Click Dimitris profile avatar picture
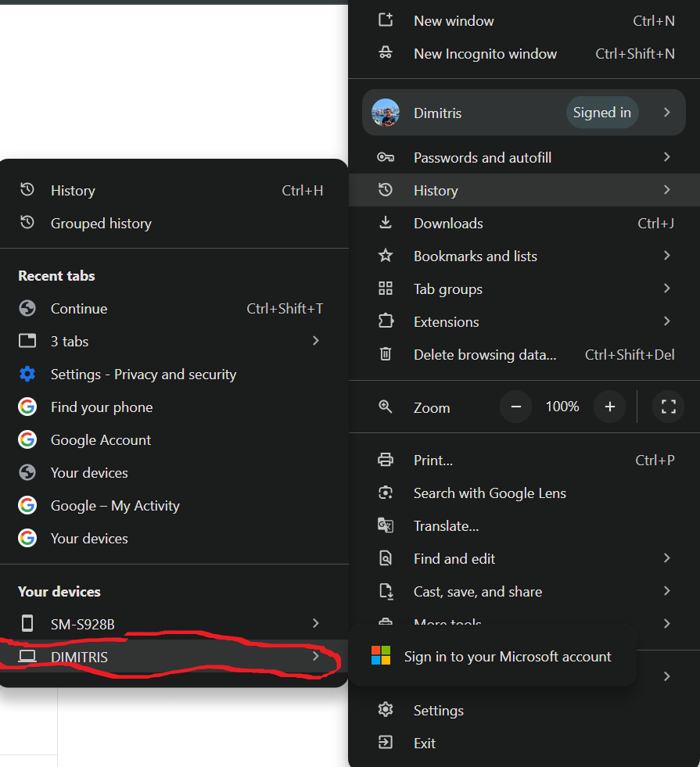 tap(386, 113)
